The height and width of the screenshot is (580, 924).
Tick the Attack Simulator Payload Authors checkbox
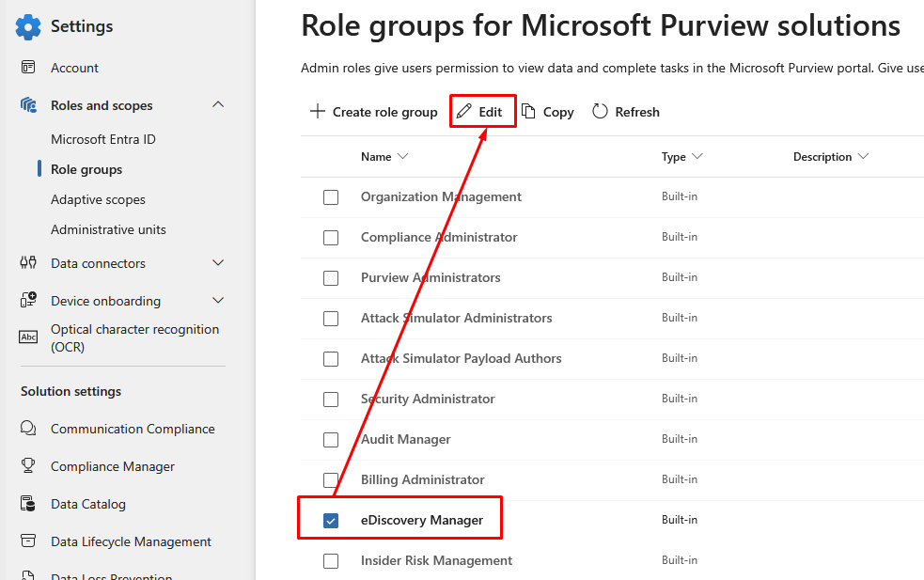(x=331, y=359)
